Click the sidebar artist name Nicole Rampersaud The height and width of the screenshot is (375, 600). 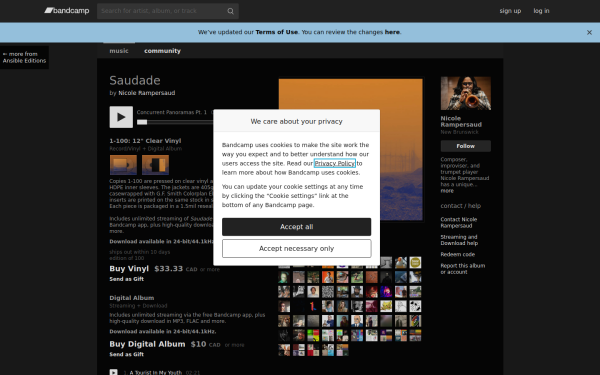(461, 122)
